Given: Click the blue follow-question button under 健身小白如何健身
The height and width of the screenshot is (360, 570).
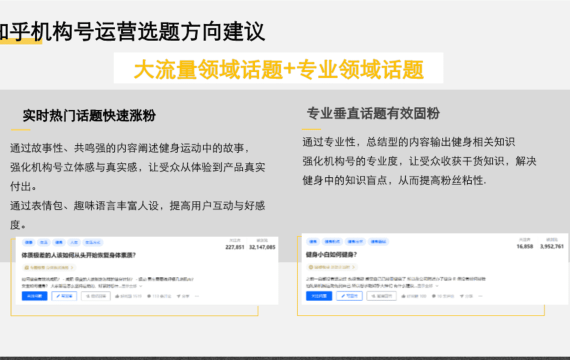Looking at the screenshot, I should click(319, 296).
